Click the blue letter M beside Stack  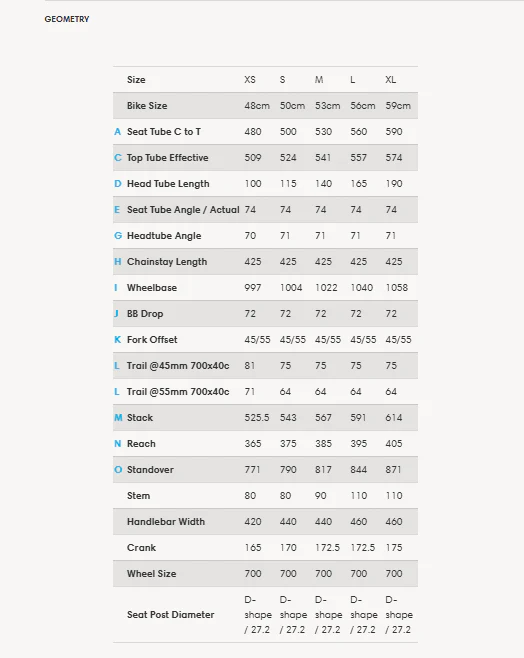point(118,418)
